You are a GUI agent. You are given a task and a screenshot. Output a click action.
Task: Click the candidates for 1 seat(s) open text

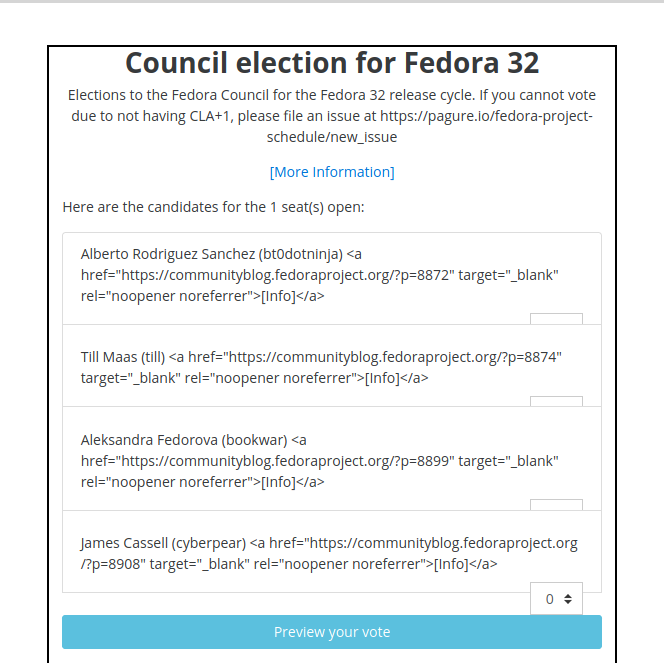point(213,207)
